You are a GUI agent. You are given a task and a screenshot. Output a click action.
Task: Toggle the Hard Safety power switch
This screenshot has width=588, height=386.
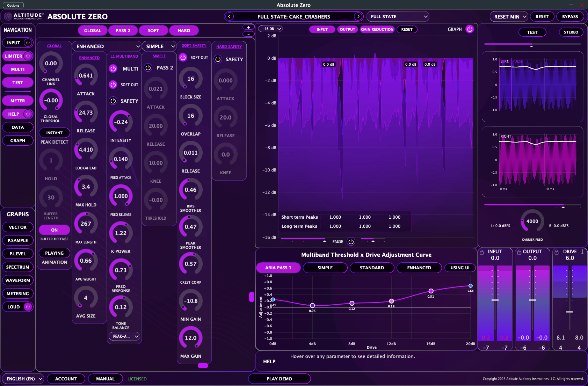[218, 59]
